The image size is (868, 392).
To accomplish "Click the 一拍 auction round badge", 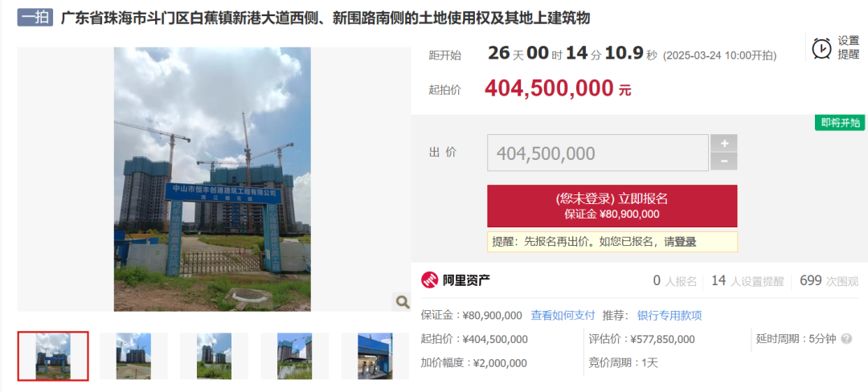I will (x=35, y=18).
